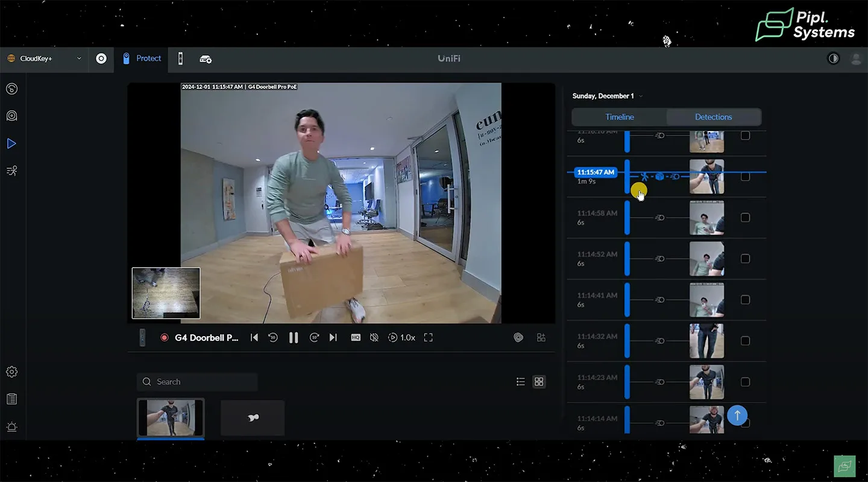Click the motion icon on the 11:14:23 AM event
Image resolution: width=868 pixels, height=482 pixels.
pyautogui.click(x=660, y=382)
